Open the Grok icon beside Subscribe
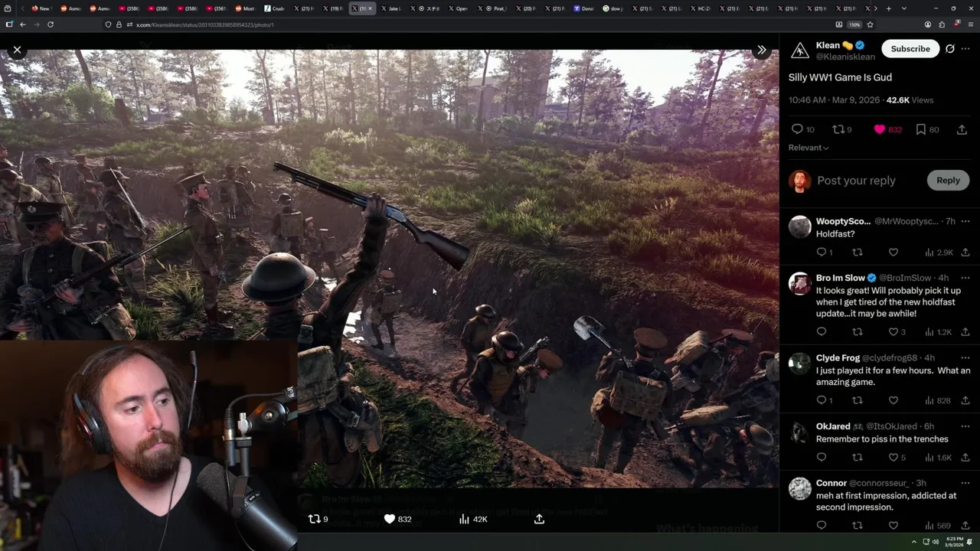This screenshot has width=980, height=551. point(950,48)
